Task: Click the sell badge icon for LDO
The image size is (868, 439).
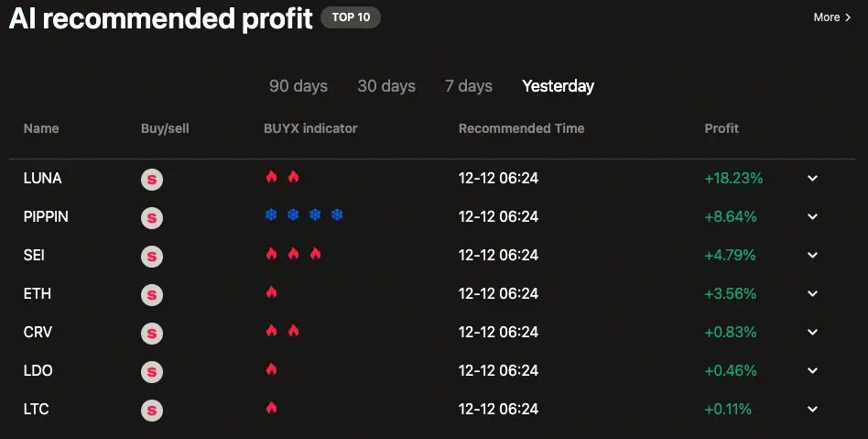Action: click(x=152, y=372)
